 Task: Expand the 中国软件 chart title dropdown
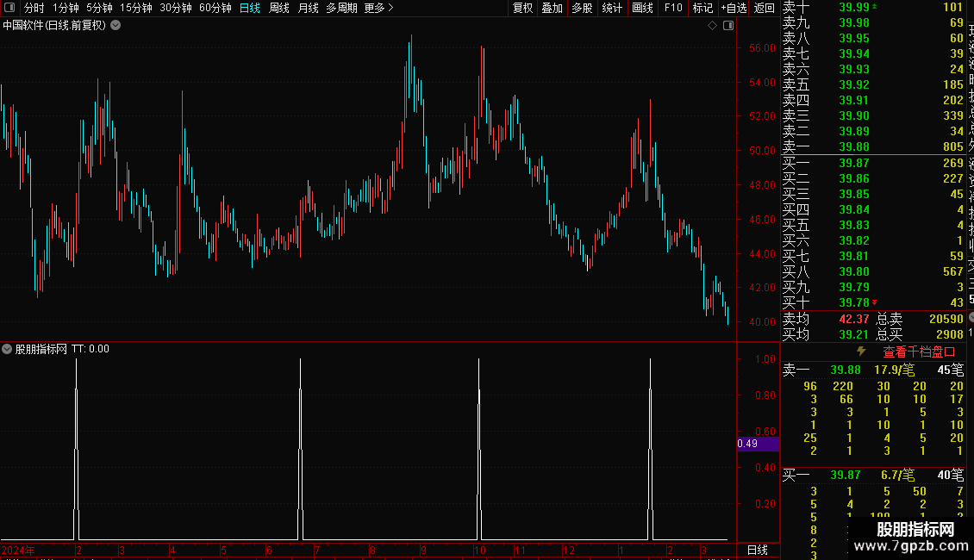click(x=116, y=26)
